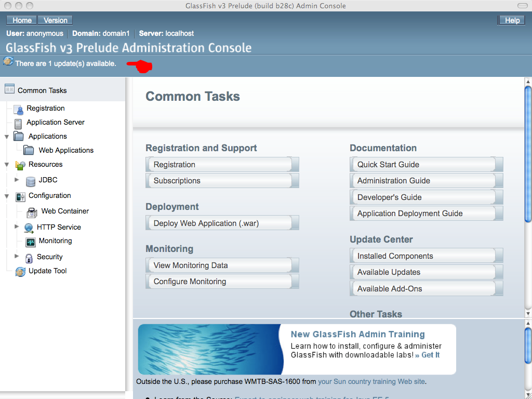This screenshot has height=399, width=532.
Task: Click the Configure Monitoring task
Action: tap(222, 282)
